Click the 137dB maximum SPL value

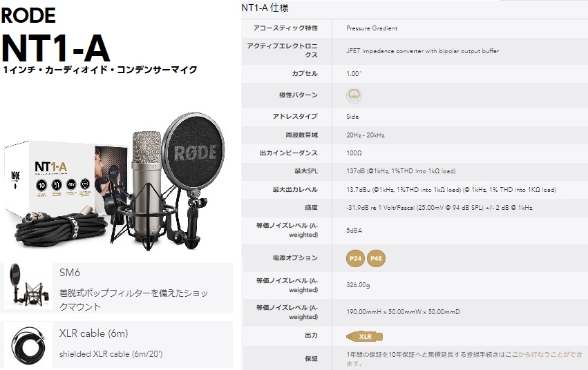click(401, 171)
